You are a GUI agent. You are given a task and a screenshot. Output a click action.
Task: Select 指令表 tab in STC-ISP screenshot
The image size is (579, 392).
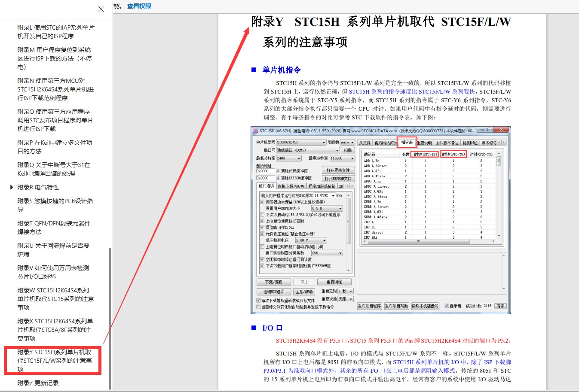tap(407, 143)
